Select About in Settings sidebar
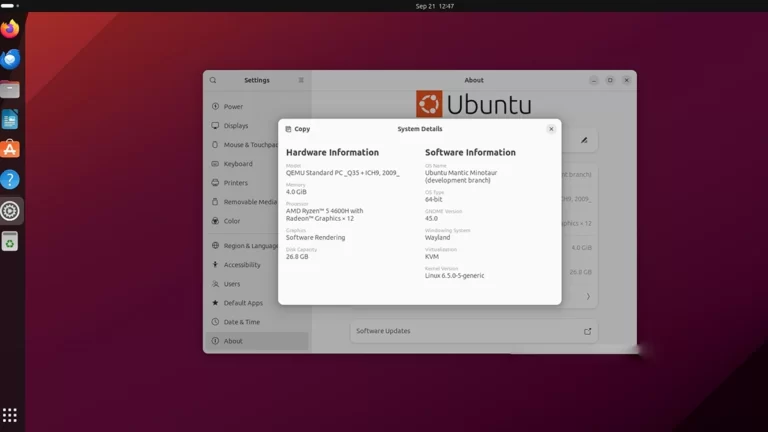The height and width of the screenshot is (432, 768). click(257, 341)
